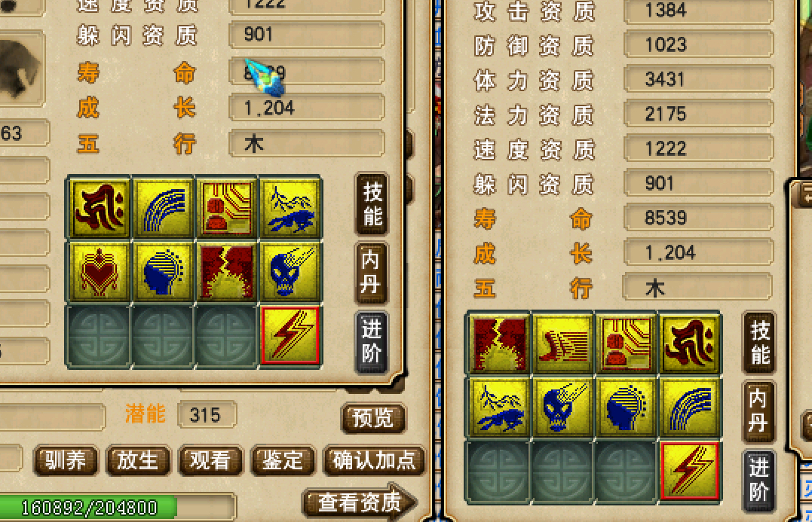Click the blue head profile skill in left grid

163,271
